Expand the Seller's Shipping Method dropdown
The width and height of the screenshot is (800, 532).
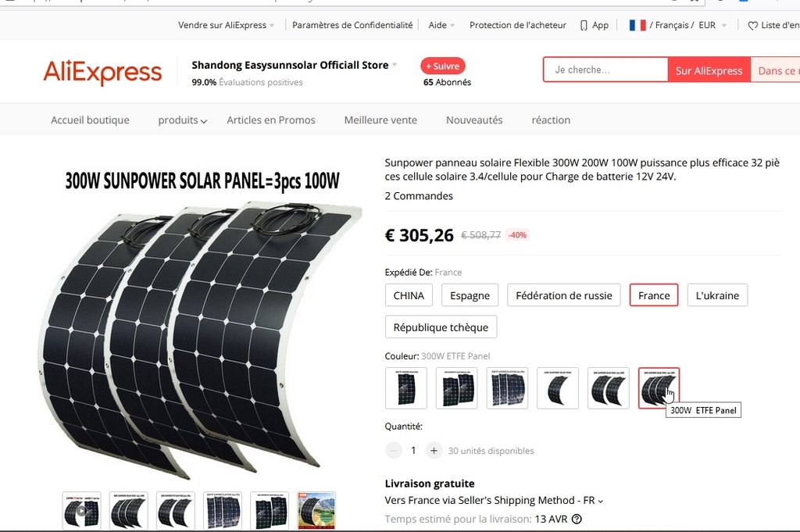(494, 501)
